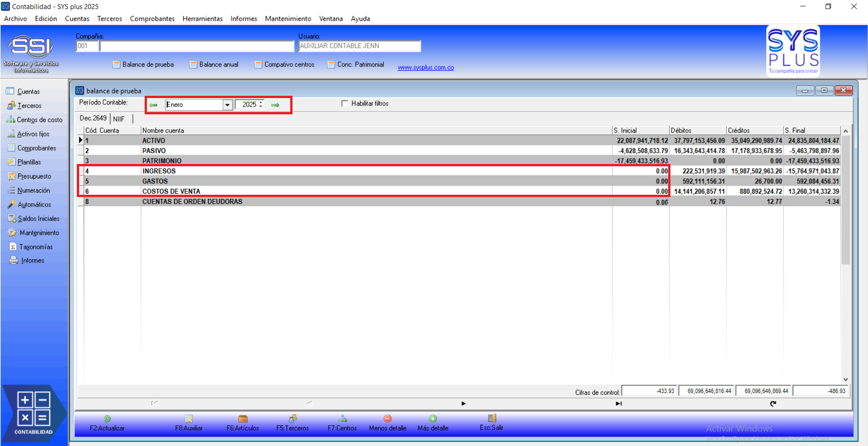The width and height of the screenshot is (868, 446).
Task: Open Taxonomías in sidebar
Action: point(31,247)
